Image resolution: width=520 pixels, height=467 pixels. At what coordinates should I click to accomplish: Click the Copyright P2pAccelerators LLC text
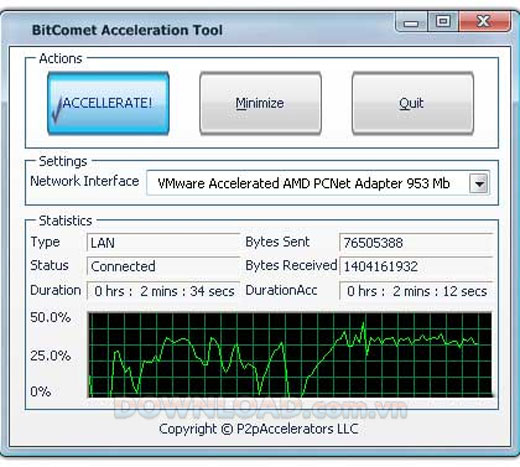tap(259, 429)
